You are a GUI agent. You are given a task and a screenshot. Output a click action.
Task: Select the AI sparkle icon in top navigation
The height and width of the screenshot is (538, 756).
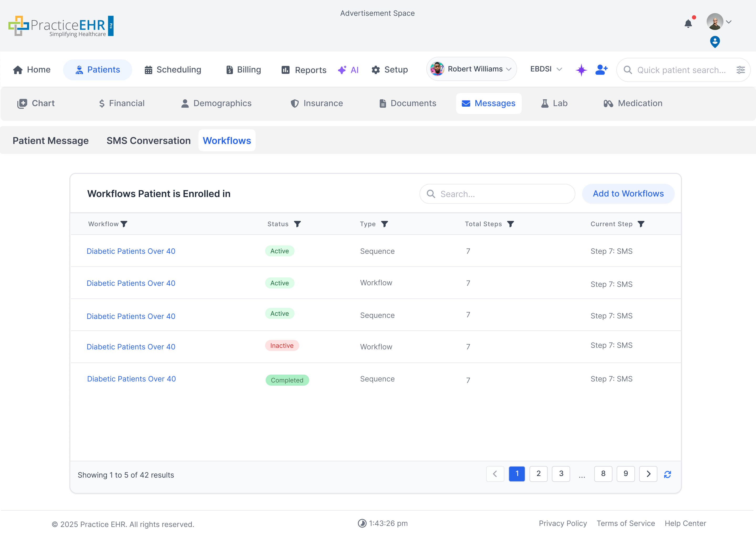coord(343,70)
